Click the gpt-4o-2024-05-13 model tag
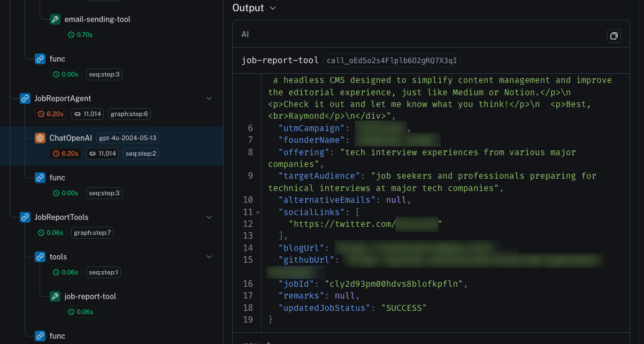 point(127,138)
